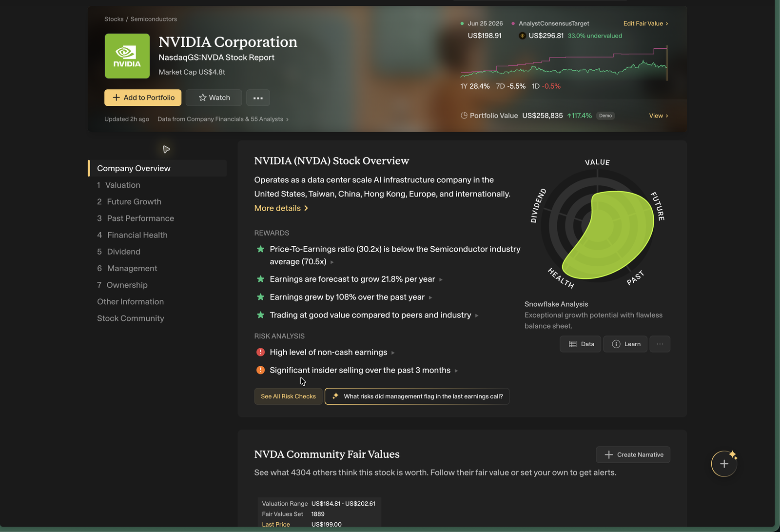Add NVIDIA to Portfolio
780x532 pixels.
pos(143,98)
